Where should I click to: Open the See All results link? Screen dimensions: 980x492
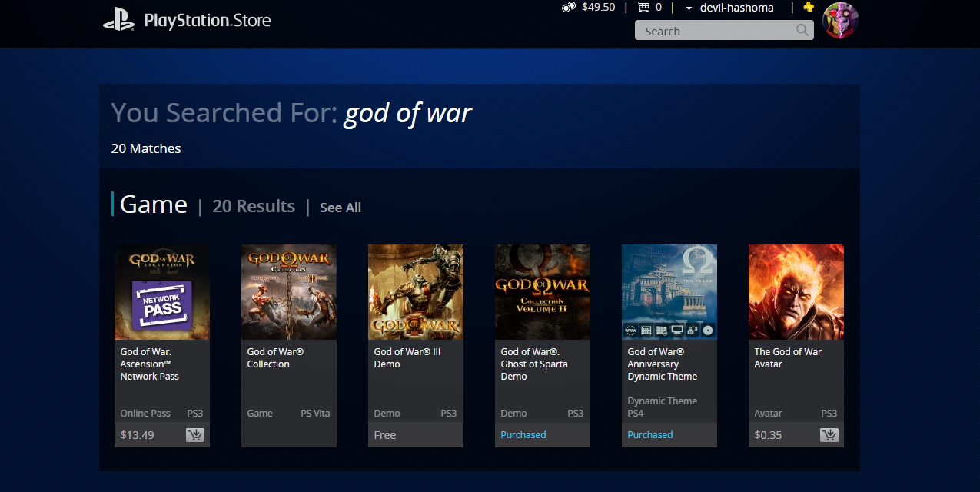341,208
